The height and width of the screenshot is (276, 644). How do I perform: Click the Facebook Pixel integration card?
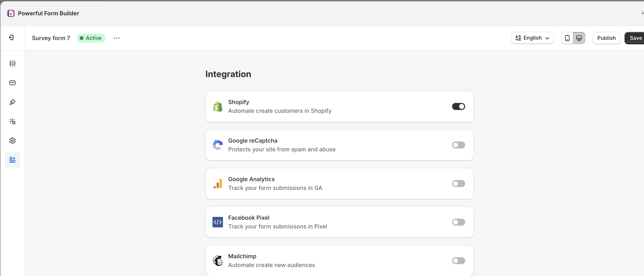(339, 222)
